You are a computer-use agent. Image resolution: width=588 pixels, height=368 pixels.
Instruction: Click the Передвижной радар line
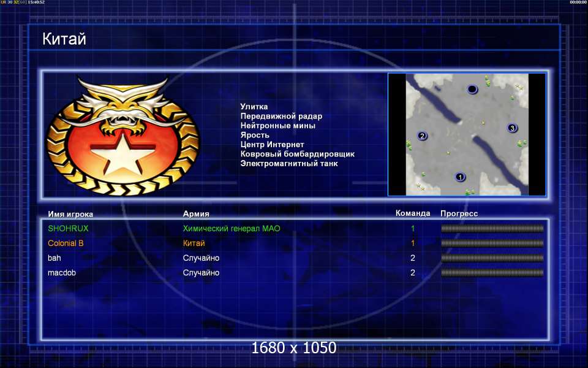click(x=281, y=116)
